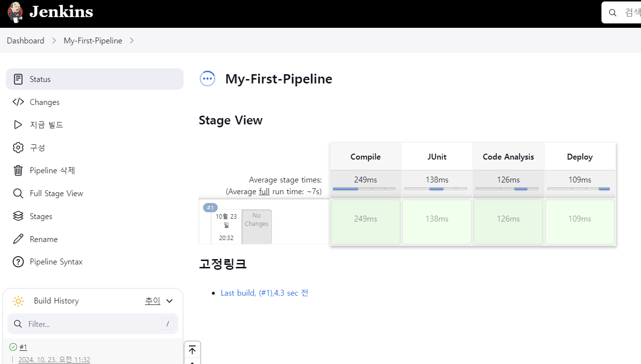The image size is (641, 364).
Task: Click the layered Stages icon
Action: pyautogui.click(x=18, y=216)
